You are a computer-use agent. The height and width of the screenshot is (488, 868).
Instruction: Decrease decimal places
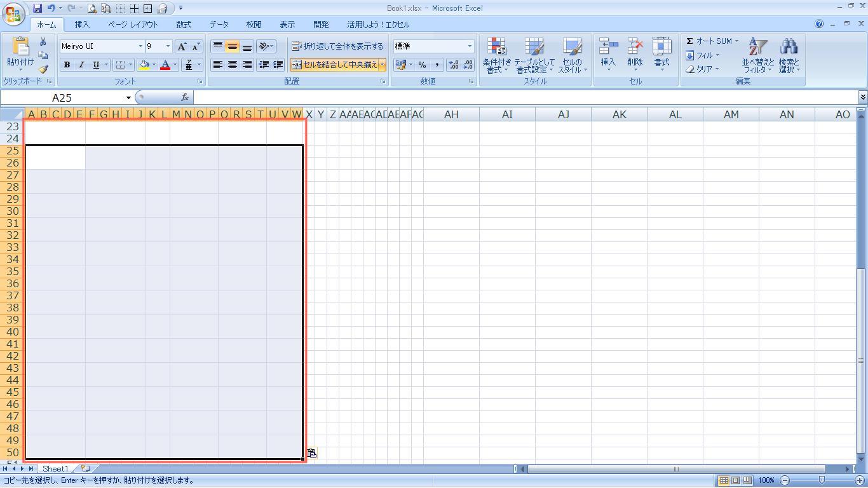coord(468,65)
